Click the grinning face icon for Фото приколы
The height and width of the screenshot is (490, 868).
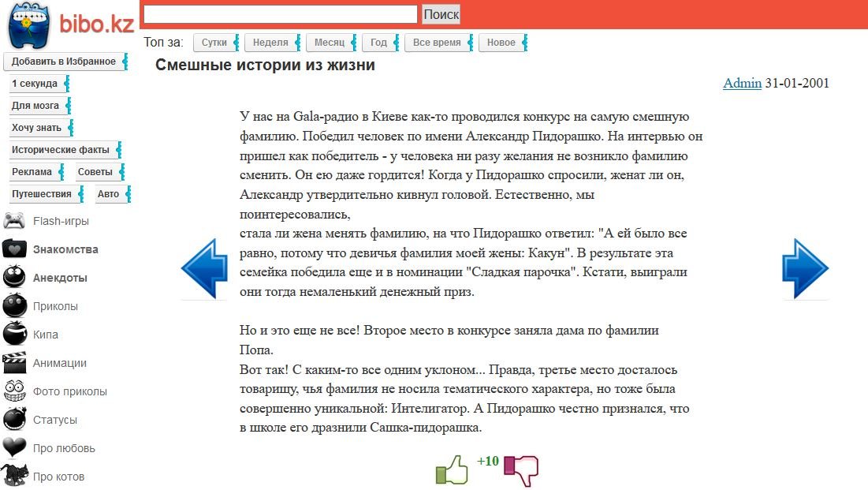pos(14,391)
